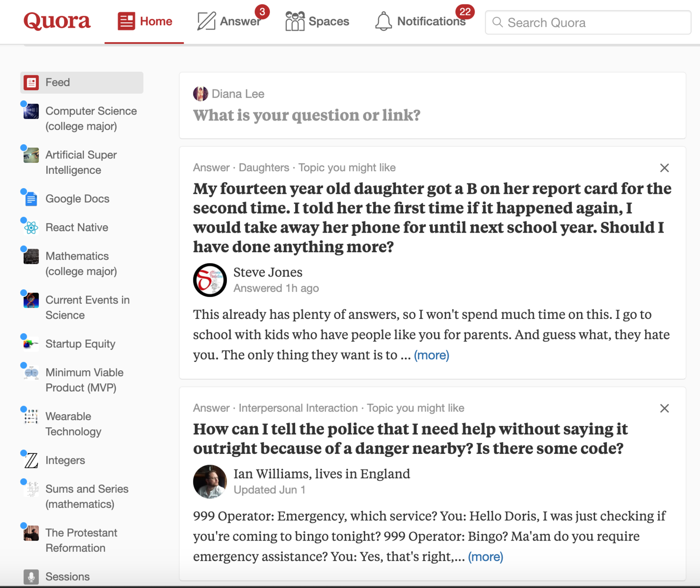Open The Protestant Reformation topic
Image resolution: width=700 pixels, height=588 pixels.
[81, 540]
